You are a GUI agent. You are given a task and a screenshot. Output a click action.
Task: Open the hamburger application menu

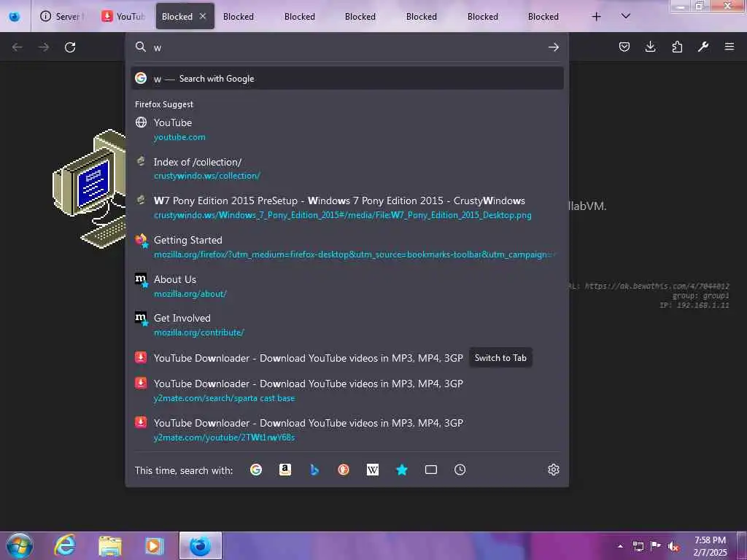coord(729,47)
